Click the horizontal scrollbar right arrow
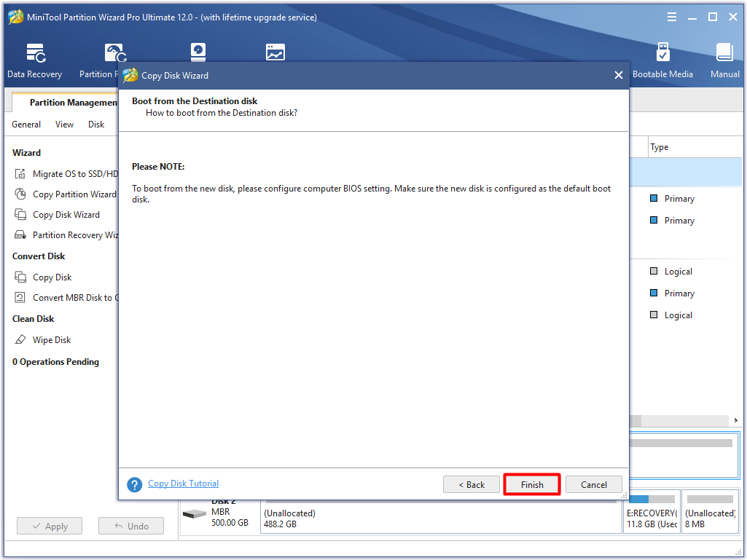Viewport: 747px width, 560px height. 736,420
